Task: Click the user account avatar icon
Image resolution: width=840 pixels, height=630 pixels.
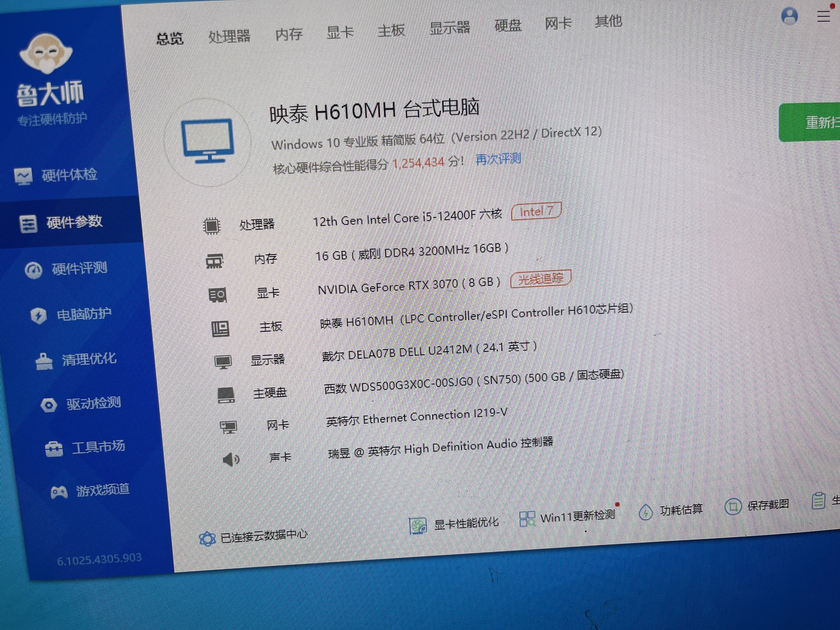Action: (x=790, y=16)
